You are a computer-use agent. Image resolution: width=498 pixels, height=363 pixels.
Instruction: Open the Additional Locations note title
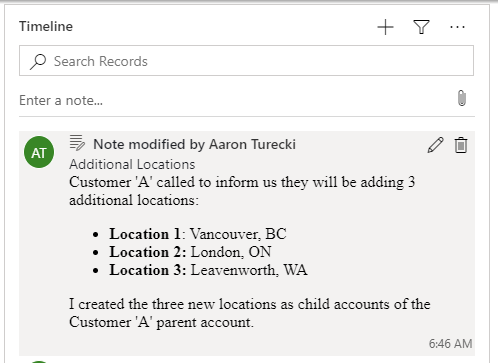pos(132,164)
